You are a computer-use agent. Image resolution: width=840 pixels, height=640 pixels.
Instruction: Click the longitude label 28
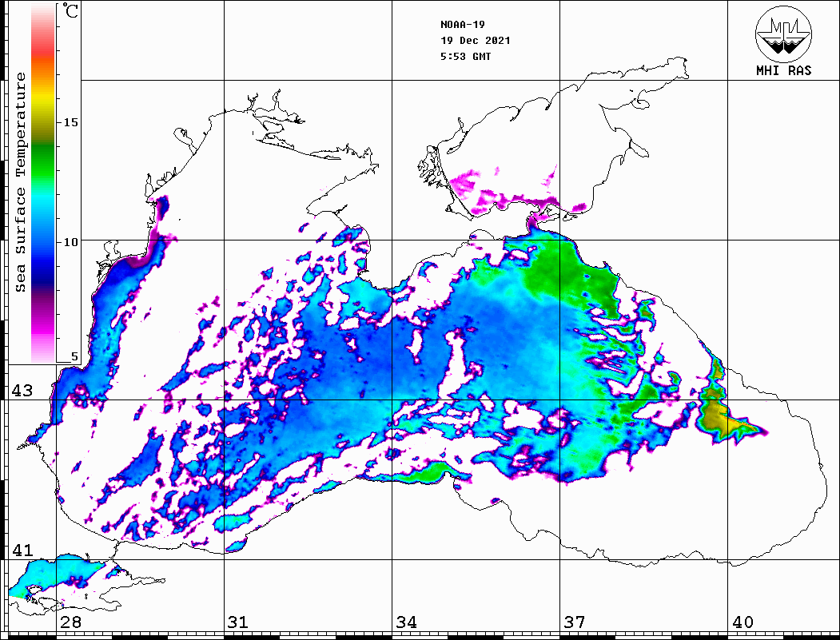click(70, 622)
